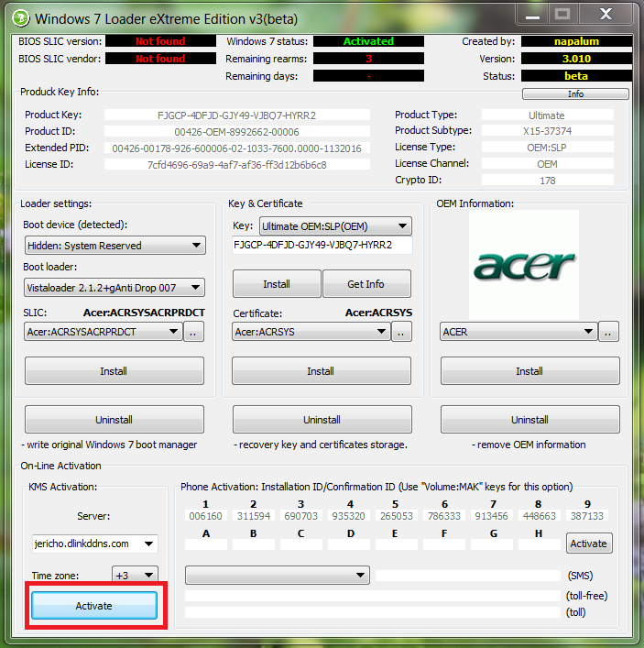Install the product key
Screen dimensions: 644x648
point(277,284)
